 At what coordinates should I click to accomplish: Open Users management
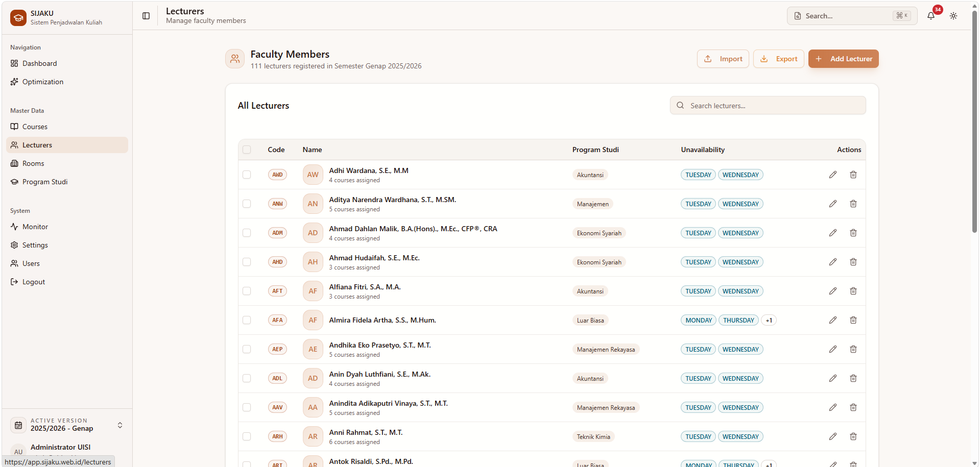(67, 263)
